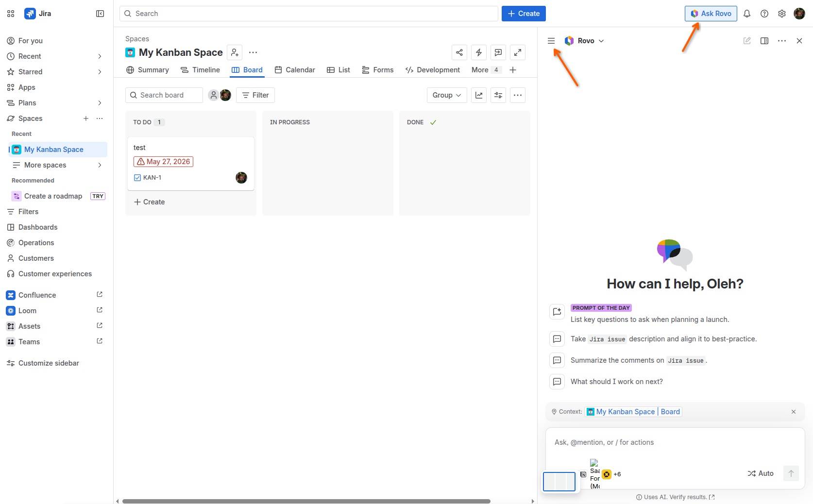Open the My Kanban Space sidebar item

(58, 150)
